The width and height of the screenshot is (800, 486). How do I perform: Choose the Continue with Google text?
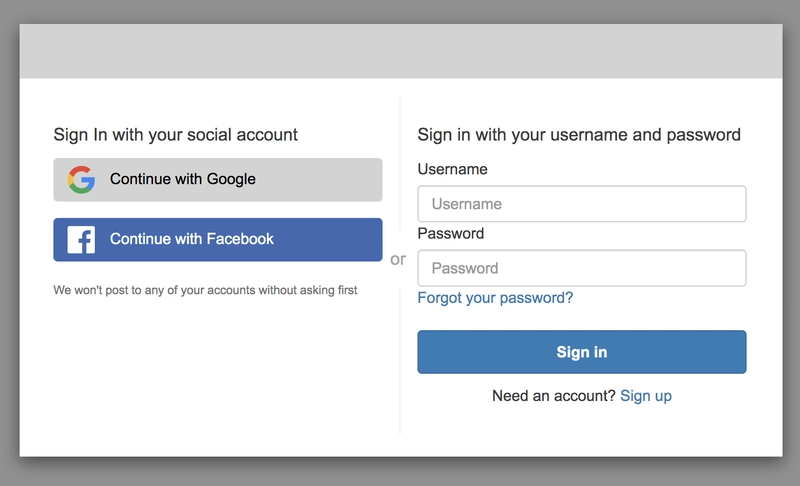tap(183, 179)
